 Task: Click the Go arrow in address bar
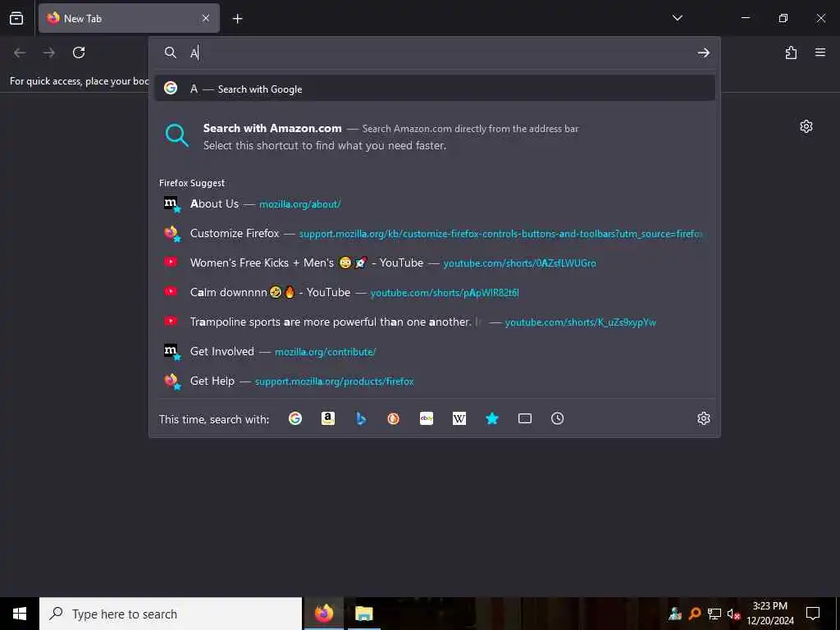pos(703,52)
